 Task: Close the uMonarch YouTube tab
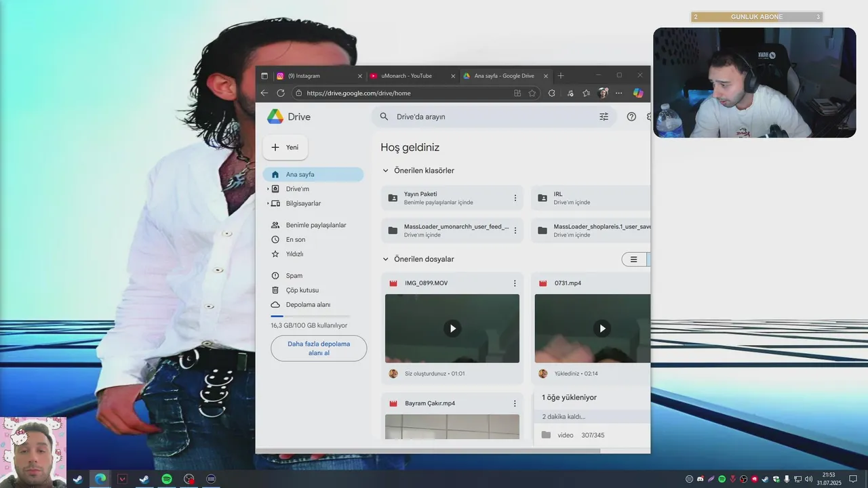[453, 76]
